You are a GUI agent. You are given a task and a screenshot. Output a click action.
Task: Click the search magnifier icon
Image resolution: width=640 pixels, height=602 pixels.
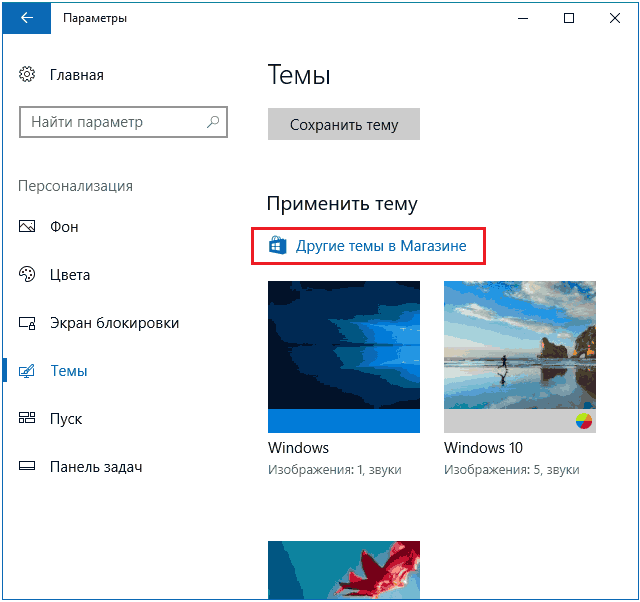(x=213, y=122)
